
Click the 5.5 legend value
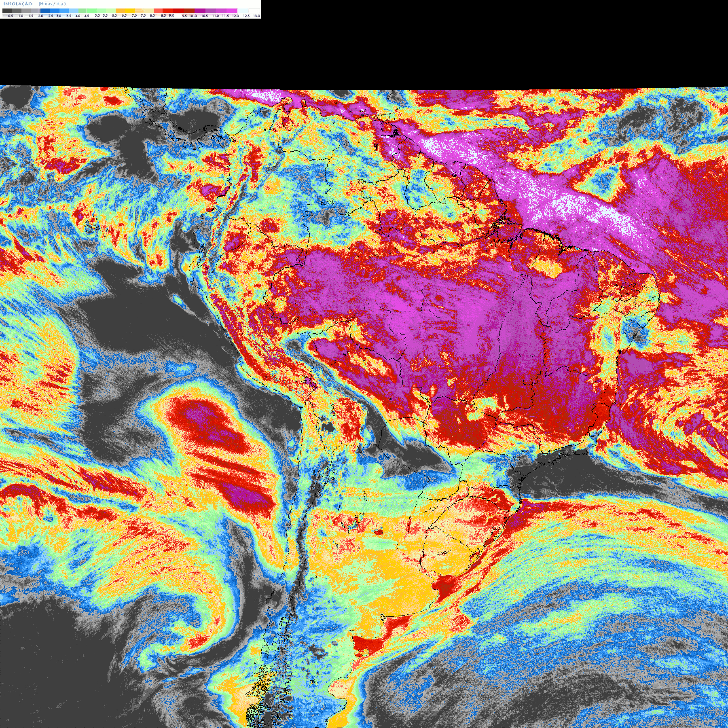pyautogui.click(x=105, y=15)
